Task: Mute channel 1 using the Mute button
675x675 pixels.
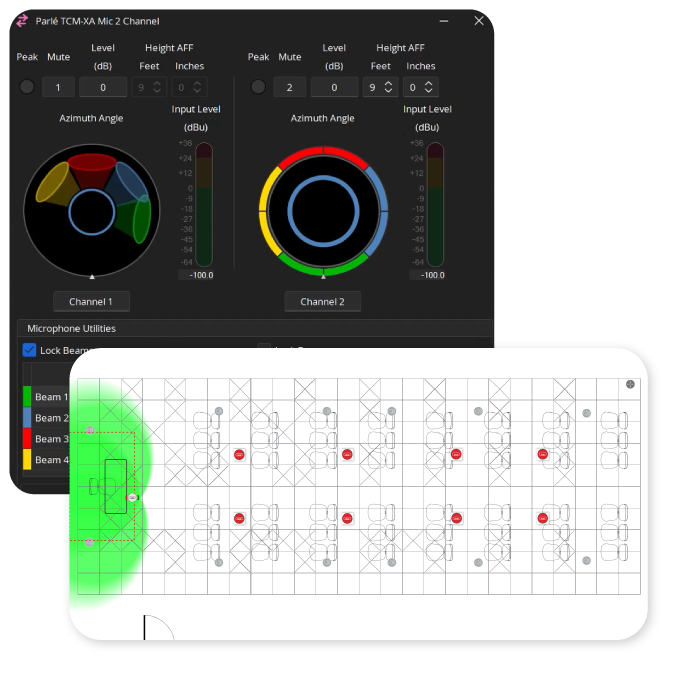Action: pos(58,87)
